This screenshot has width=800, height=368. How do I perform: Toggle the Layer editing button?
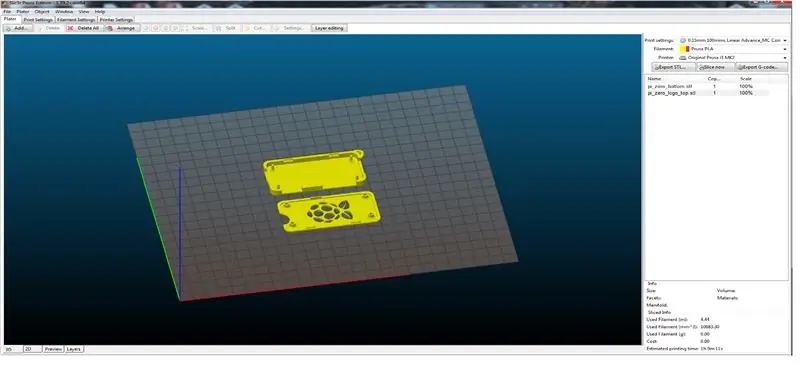(329, 28)
